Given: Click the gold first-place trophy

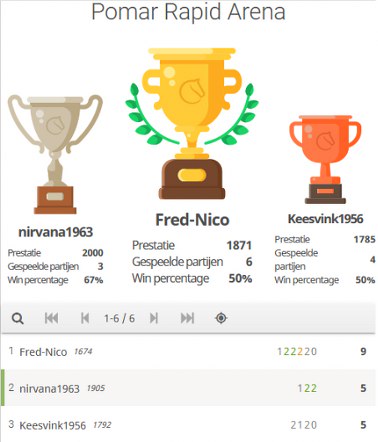Looking at the screenshot, I should 192,123.
